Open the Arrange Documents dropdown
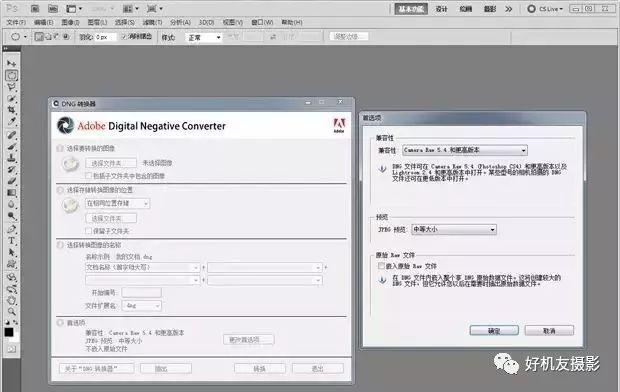Screen dimensions: 620x392 [x=130, y=8]
